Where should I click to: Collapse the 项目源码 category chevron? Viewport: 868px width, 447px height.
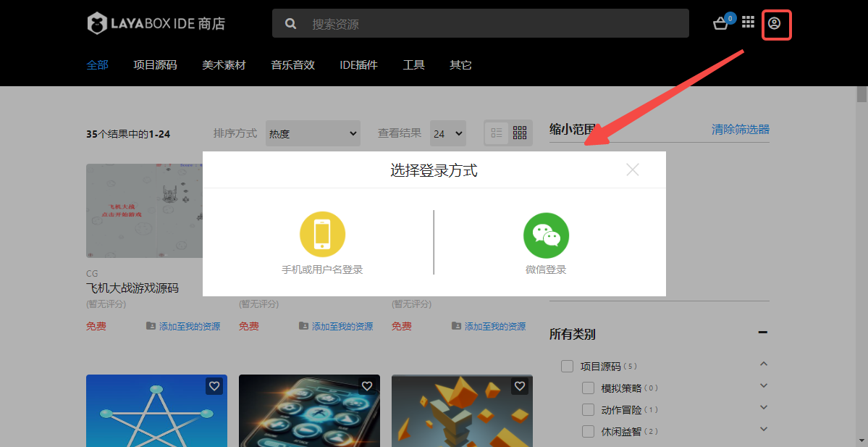pyautogui.click(x=763, y=364)
